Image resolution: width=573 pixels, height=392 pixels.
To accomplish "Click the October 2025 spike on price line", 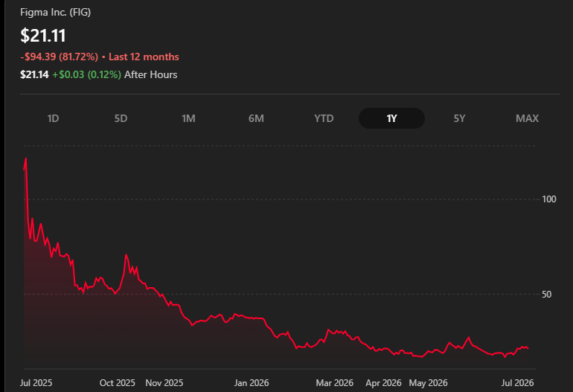I will click(x=126, y=255).
